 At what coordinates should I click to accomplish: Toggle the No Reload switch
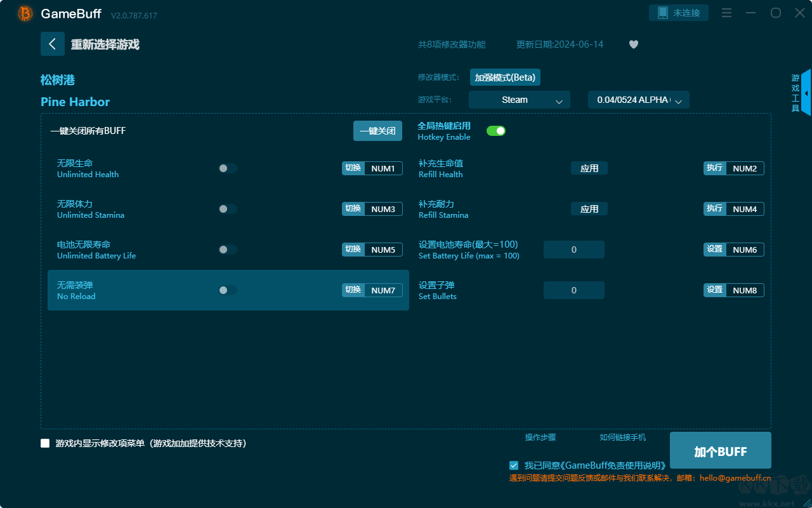pos(228,290)
